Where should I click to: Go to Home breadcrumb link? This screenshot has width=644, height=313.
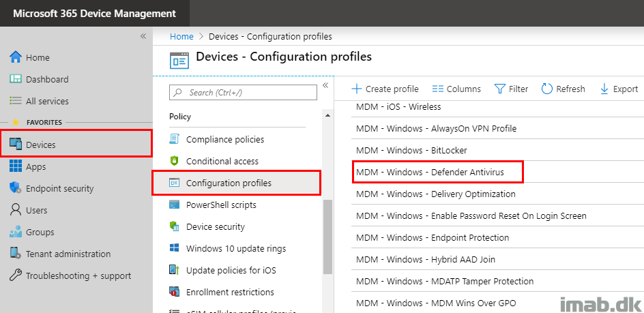tap(181, 36)
